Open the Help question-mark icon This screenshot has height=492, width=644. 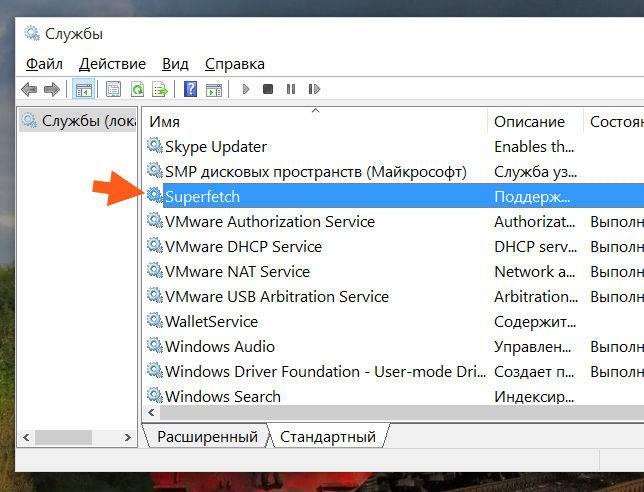click(x=190, y=89)
